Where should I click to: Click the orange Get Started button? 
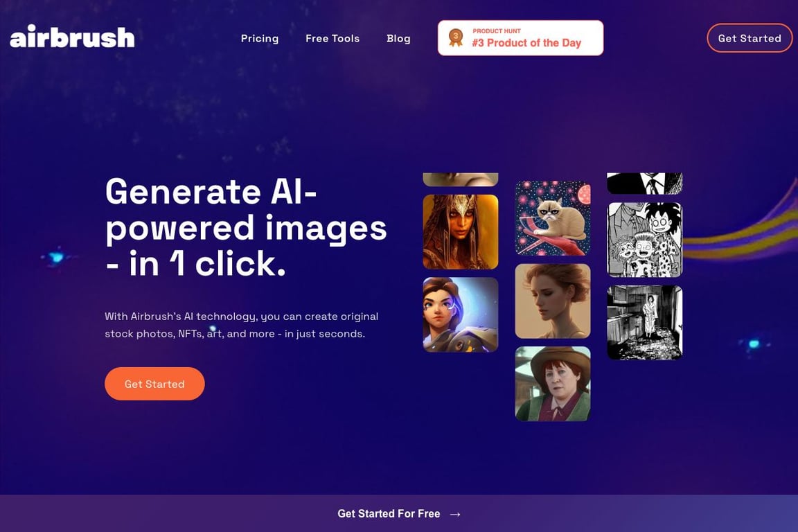154,384
